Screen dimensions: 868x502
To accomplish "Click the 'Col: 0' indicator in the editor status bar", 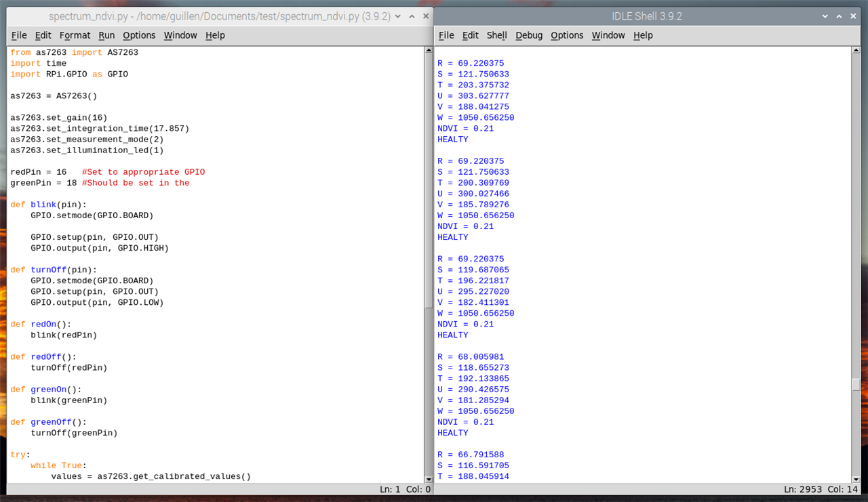I will coord(418,489).
